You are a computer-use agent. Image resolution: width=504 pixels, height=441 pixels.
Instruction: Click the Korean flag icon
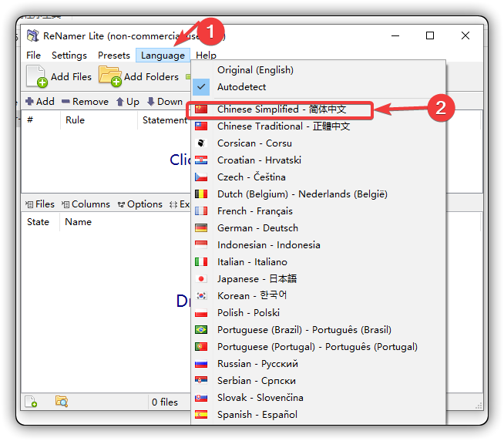[201, 296]
